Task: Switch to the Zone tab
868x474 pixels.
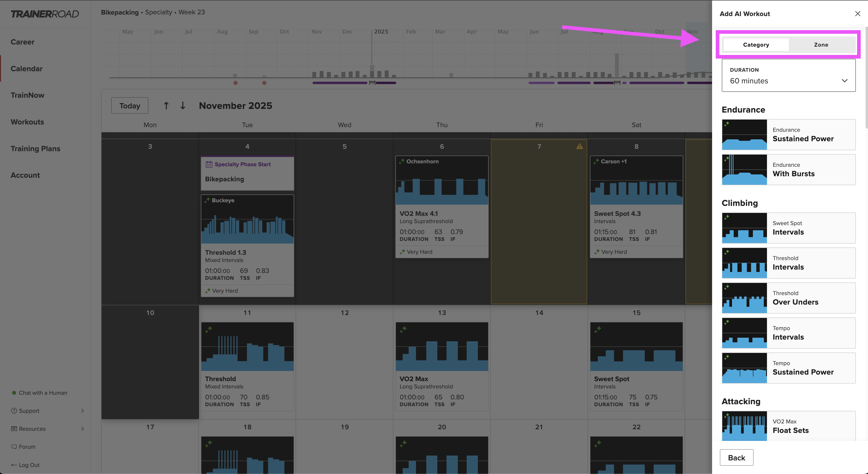Action: pos(821,44)
